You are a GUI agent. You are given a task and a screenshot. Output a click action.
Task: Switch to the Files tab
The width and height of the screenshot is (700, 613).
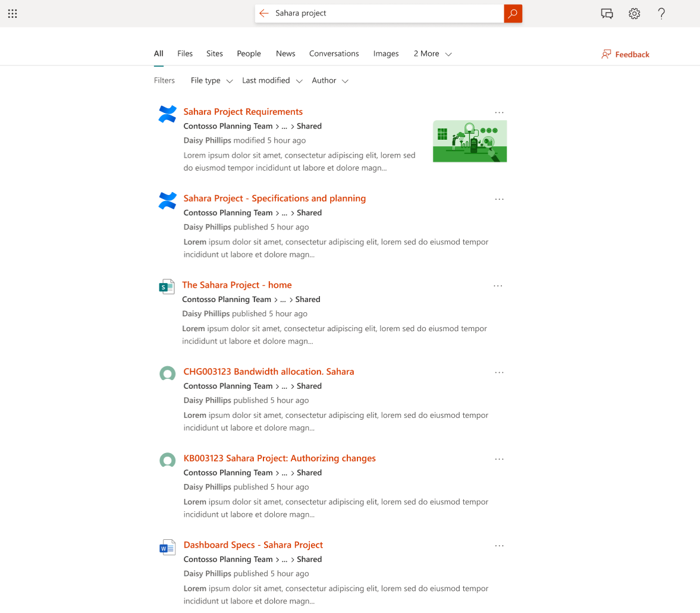point(185,54)
